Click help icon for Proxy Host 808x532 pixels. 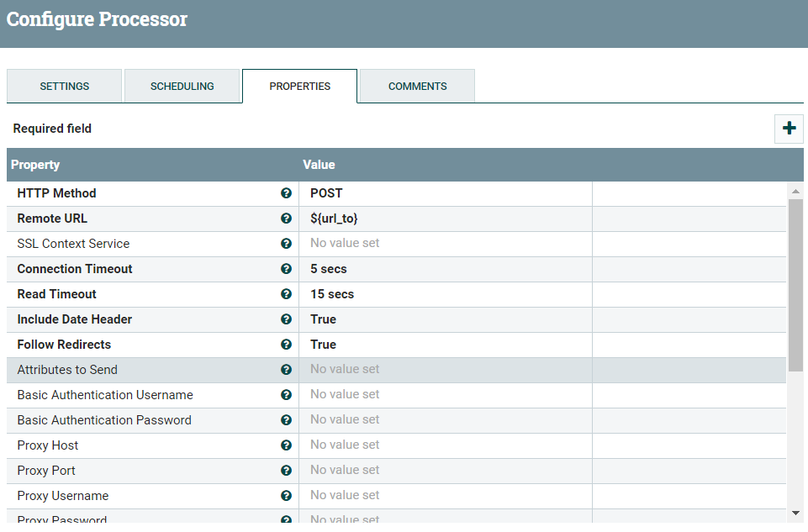click(286, 445)
